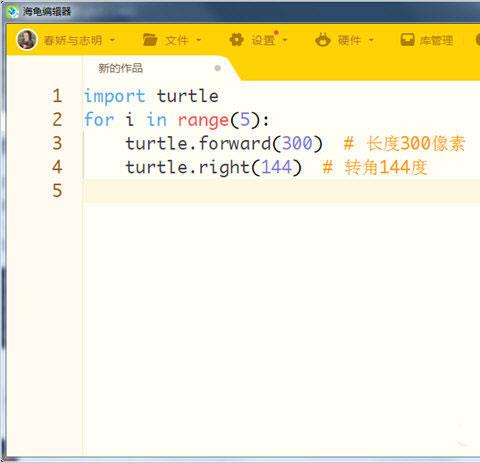Switch to the 新的作品 tab
The image size is (480, 463).
pos(121,68)
